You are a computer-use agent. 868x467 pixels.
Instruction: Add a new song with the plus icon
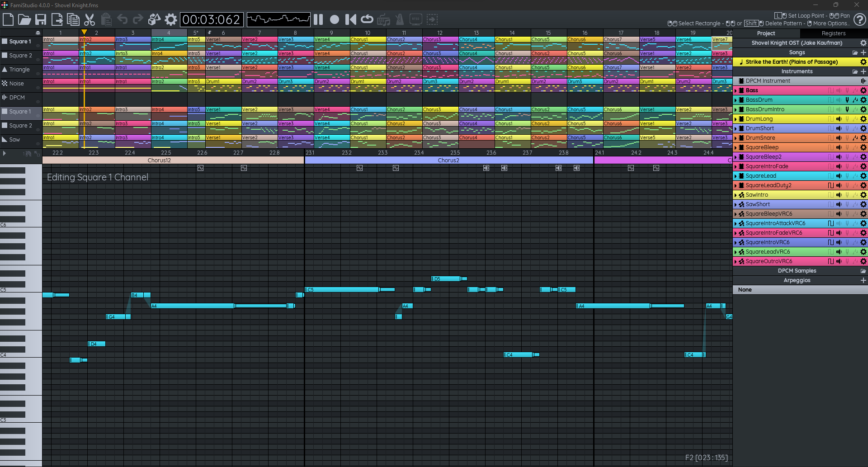[863, 52]
